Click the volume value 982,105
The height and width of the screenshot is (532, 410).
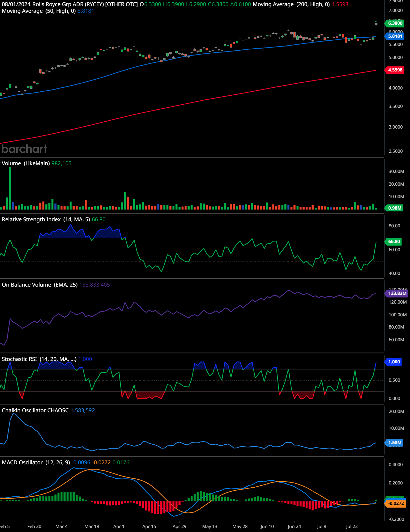[x=61, y=163]
